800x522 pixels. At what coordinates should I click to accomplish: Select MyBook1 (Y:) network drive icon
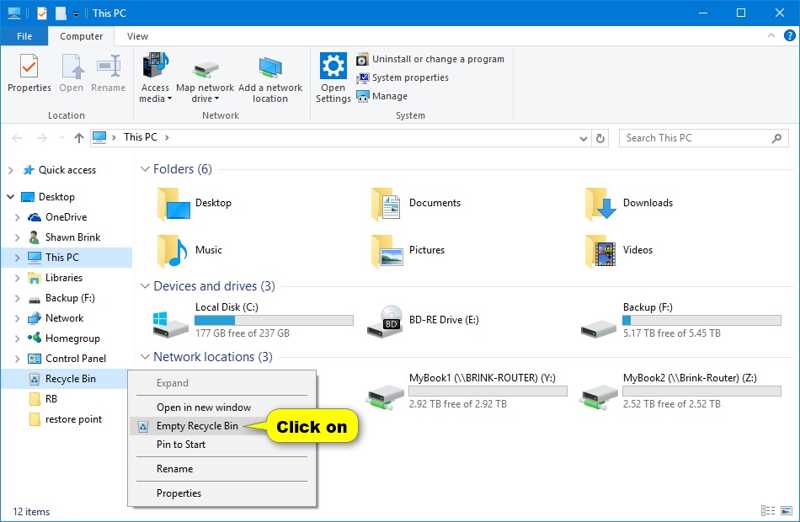(x=386, y=396)
